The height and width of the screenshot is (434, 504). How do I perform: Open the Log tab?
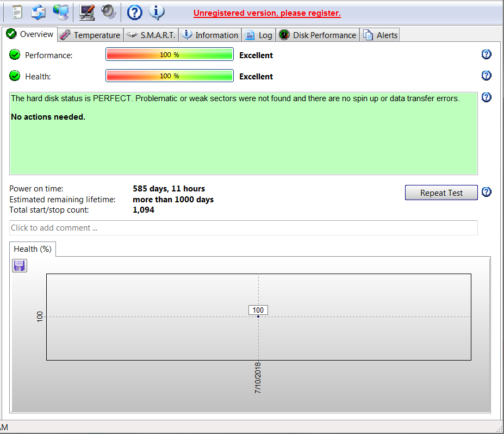[x=259, y=35]
